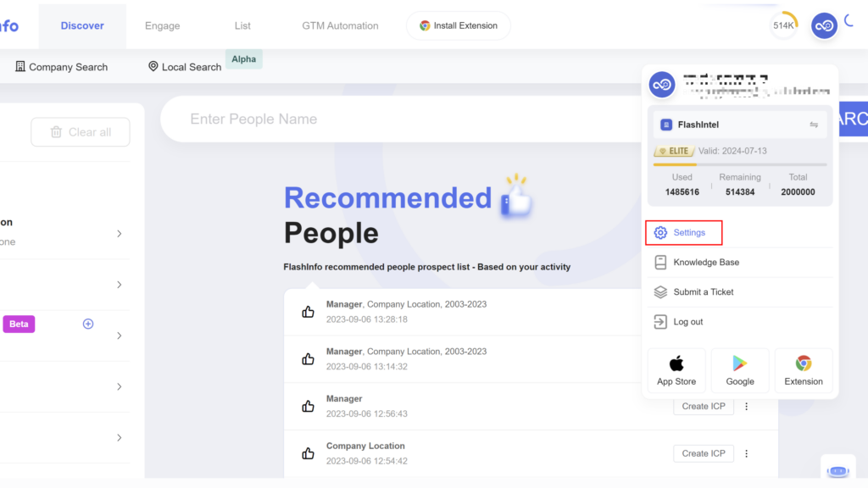Screen dimensions: 868x488
Task: Open the Google Play download tile
Action: click(x=740, y=370)
